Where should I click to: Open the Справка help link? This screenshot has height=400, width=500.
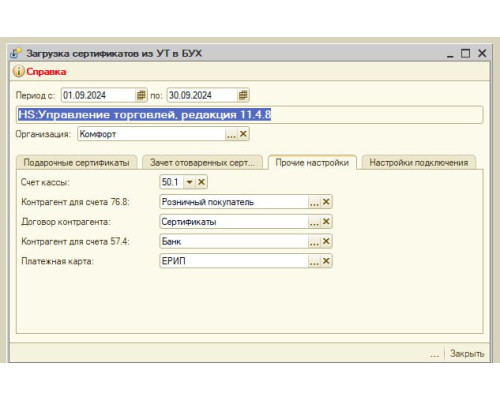(x=46, y=72)
